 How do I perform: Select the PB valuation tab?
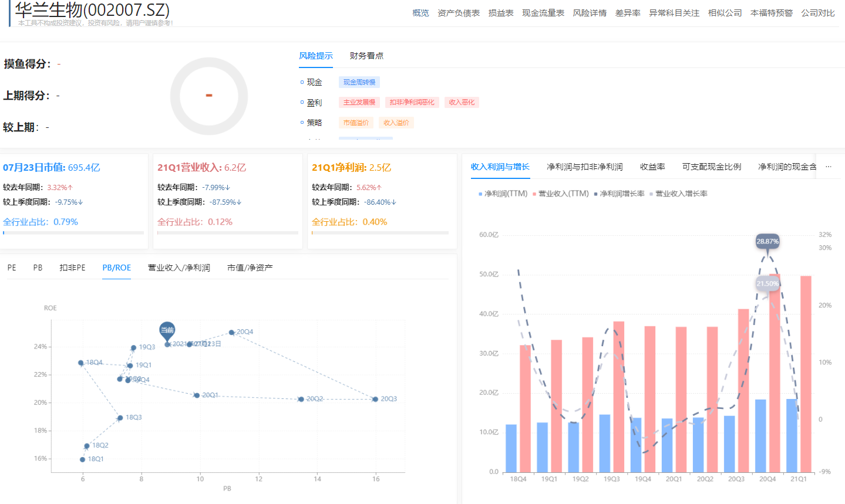tap(38, 268)
